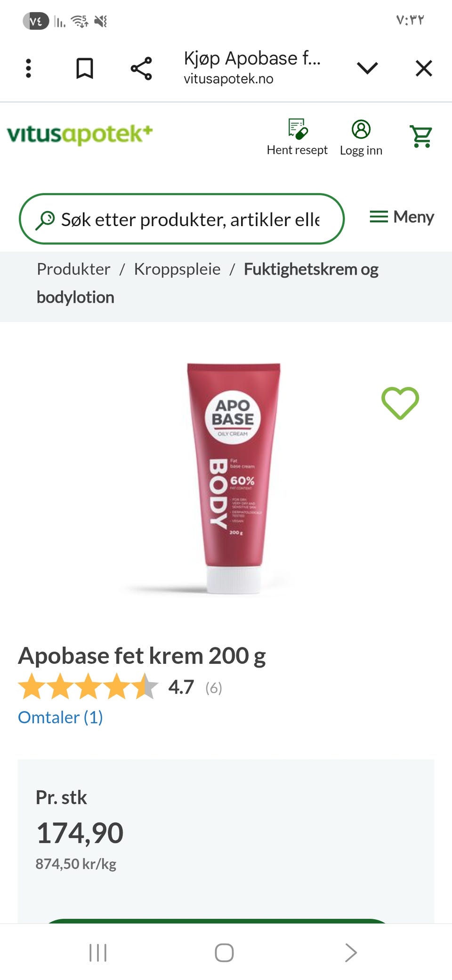Open Fuktighetskrem og bodylotion breadcrumb
Viewport: 452px width, 980px height.
point(208,283)
